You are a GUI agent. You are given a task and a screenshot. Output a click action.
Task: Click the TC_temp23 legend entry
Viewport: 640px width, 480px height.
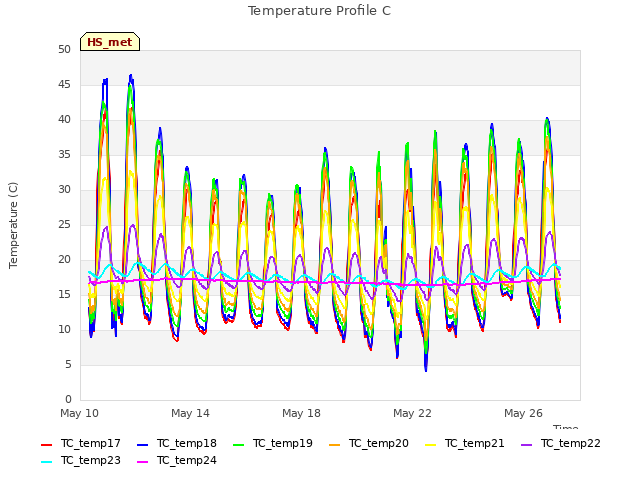coord(81,460)
